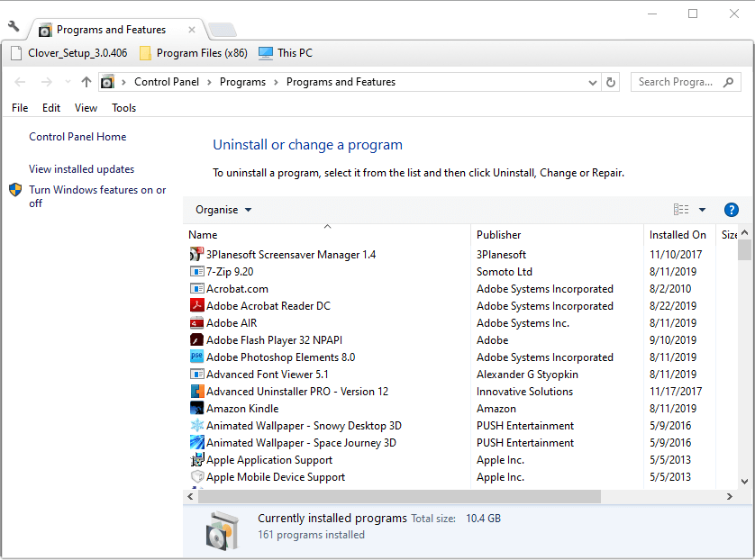
Task: Expand the view options dropdown arrow
Action: 703,210
